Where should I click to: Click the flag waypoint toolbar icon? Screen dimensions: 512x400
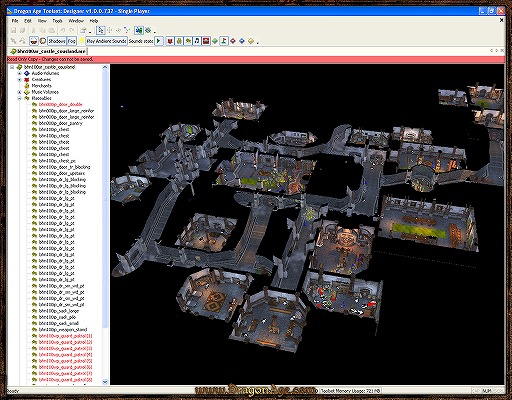click(224, 41)
